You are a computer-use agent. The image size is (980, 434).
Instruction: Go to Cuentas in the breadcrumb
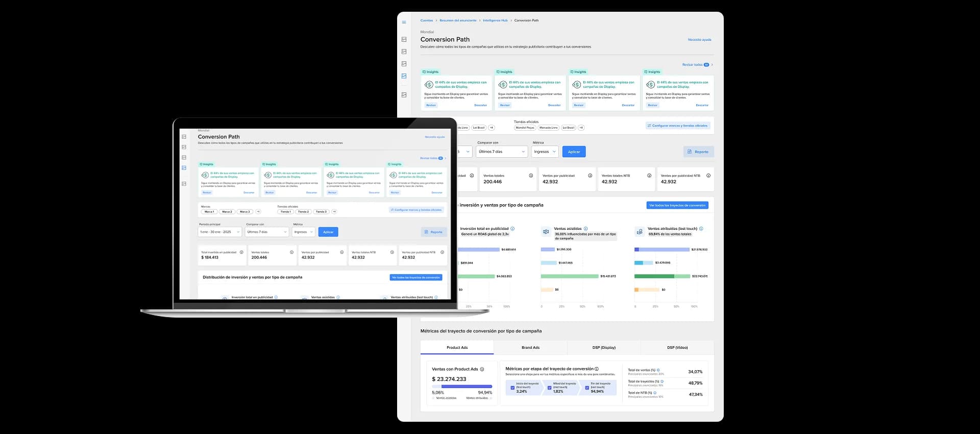(427, 20)
